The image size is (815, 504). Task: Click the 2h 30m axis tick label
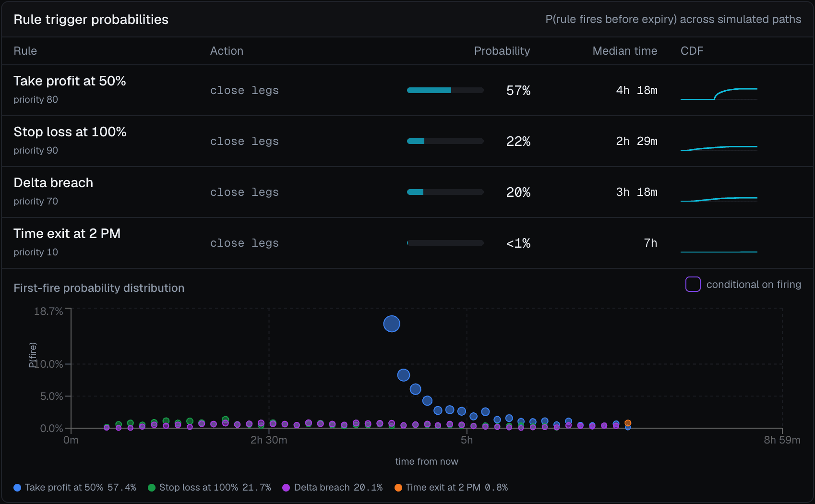(269, 440)
